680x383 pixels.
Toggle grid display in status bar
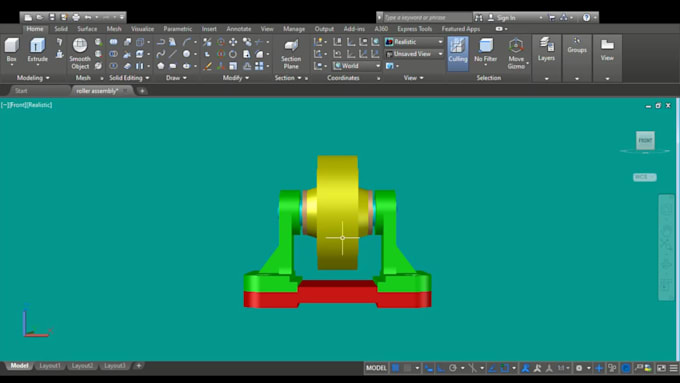(396, 368)
